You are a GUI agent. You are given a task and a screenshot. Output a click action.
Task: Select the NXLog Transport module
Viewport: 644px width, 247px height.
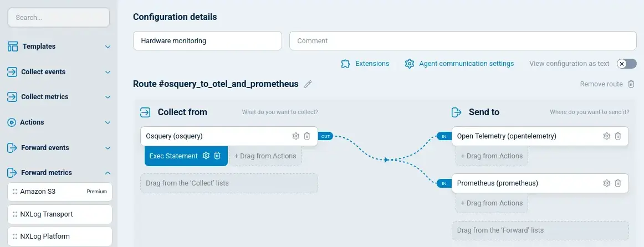coord(60,214)
